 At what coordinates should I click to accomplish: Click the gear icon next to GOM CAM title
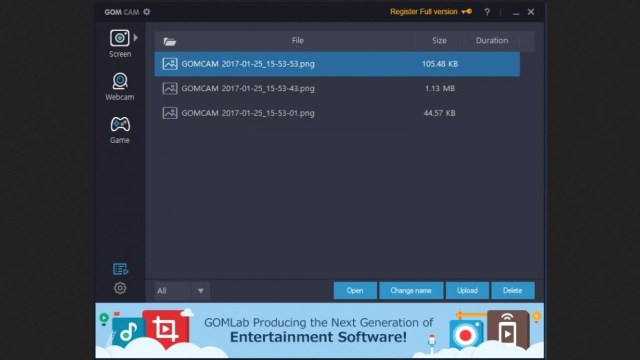147,12
